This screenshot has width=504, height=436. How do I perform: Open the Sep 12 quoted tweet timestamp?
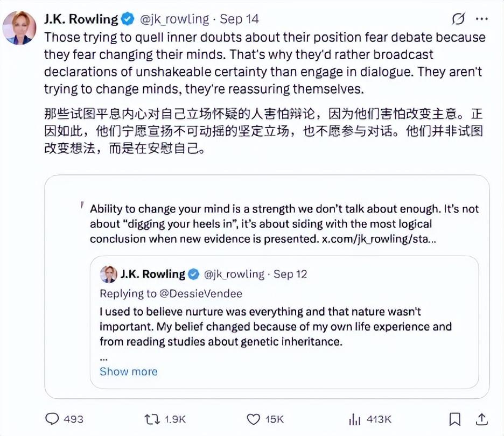[x=290, y=274]
